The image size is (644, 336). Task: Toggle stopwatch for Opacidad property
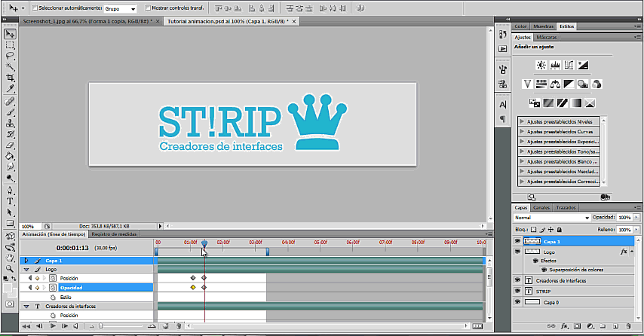[53, 288]
